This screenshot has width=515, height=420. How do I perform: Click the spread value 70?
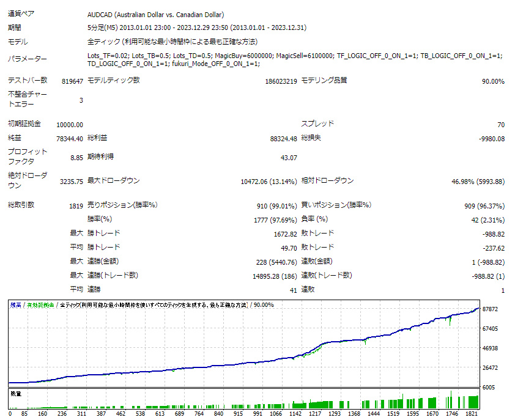(x=501, y=125)
